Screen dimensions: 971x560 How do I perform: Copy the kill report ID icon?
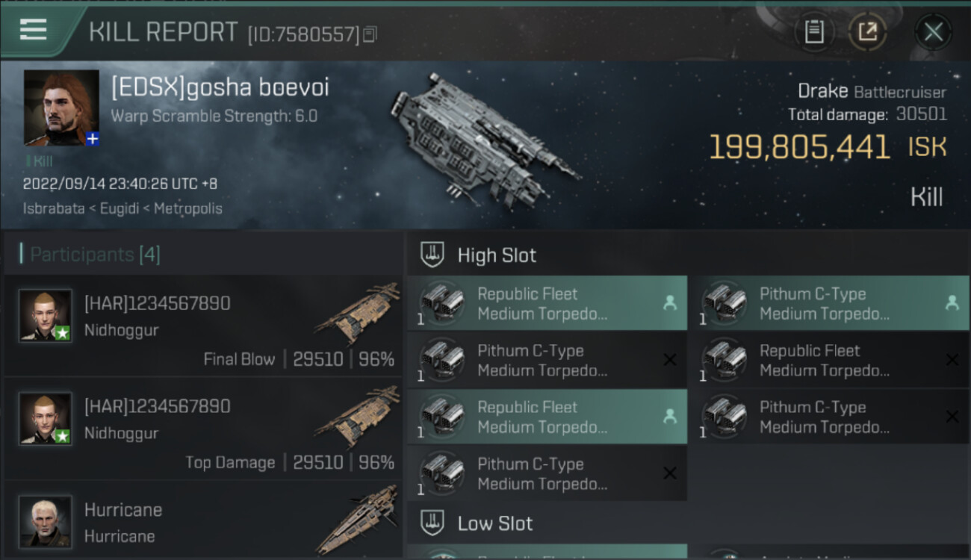click(x=370, y=34)
